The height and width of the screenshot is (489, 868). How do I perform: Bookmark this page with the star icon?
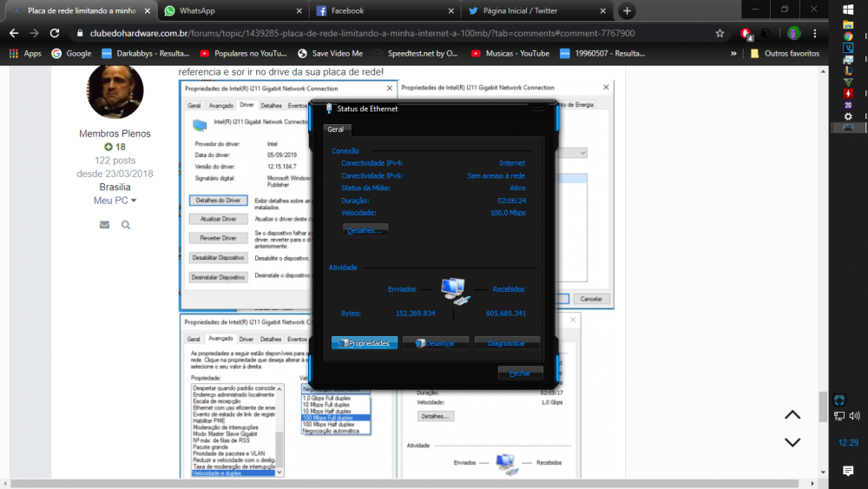(x=720, y=33)
